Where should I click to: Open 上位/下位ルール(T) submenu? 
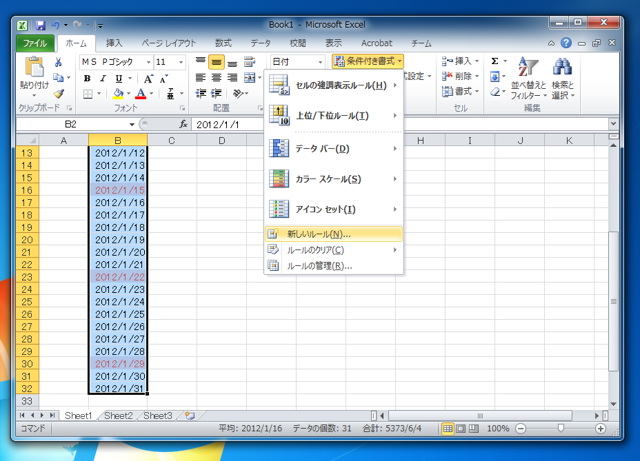[x=333, y=116]
